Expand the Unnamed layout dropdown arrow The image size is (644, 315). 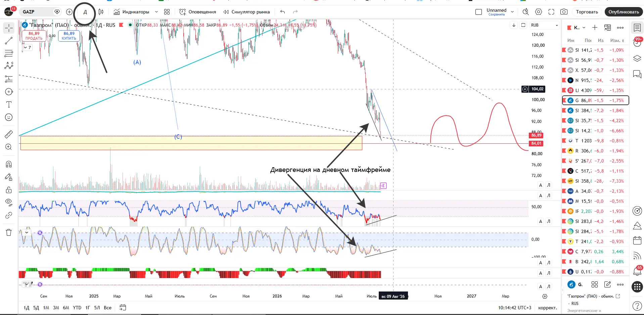(512, 12)
